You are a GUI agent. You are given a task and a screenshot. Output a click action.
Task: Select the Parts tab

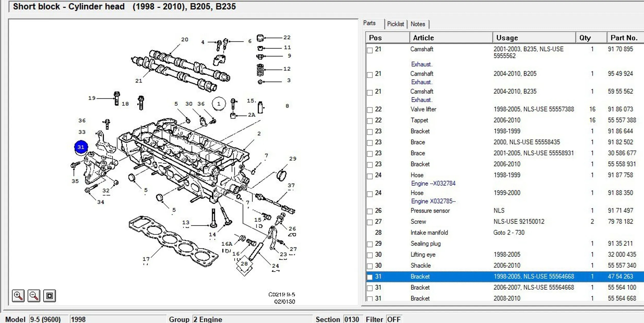(369, 23)
